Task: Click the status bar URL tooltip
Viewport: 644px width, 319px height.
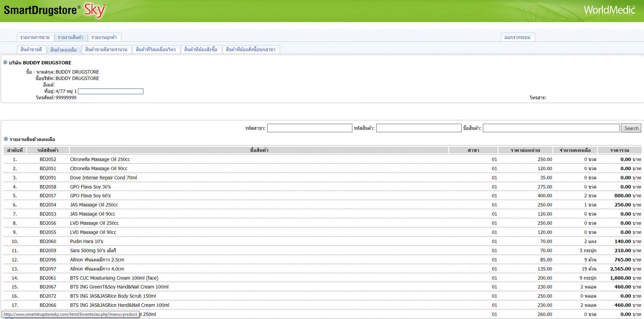Action: coord(70,314)
